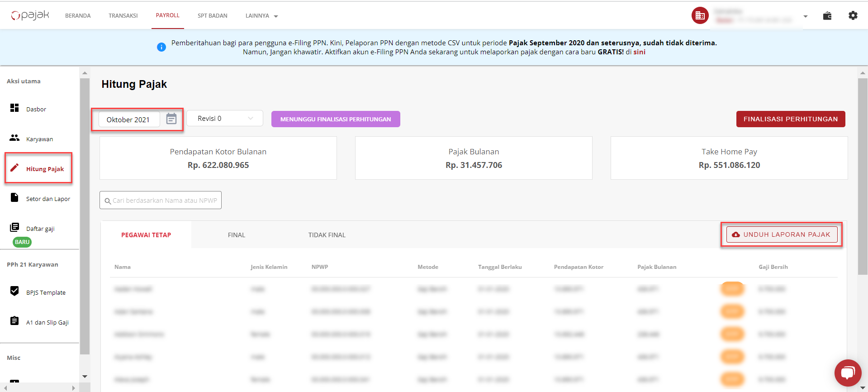Click the Dasbor grid icon
Image resolution: width=868 pixels, height=392 pixels.
coord(14,108)
